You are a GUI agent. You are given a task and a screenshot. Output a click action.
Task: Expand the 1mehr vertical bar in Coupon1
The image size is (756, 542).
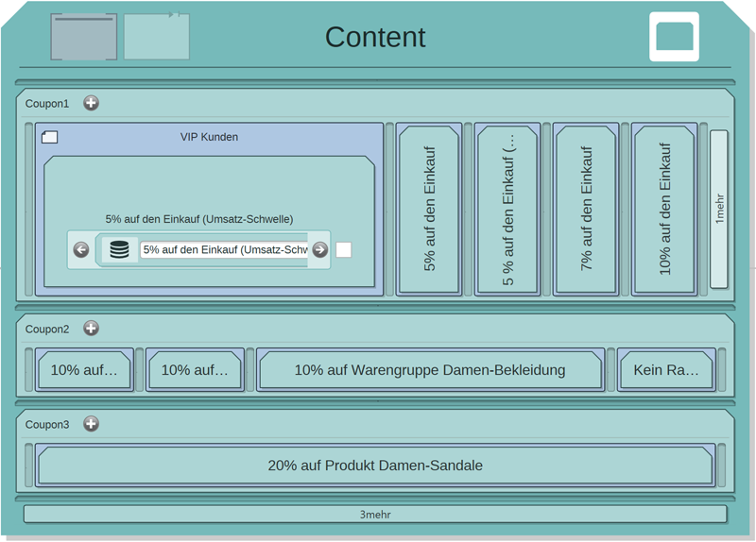(x=718, y=209)
